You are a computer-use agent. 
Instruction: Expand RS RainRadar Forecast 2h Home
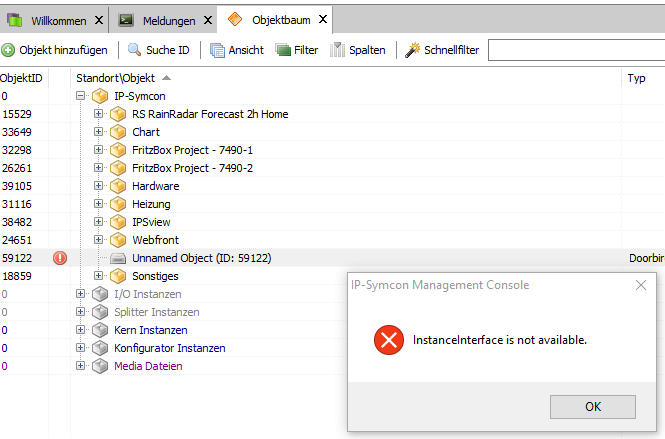(x=98, y=114)
